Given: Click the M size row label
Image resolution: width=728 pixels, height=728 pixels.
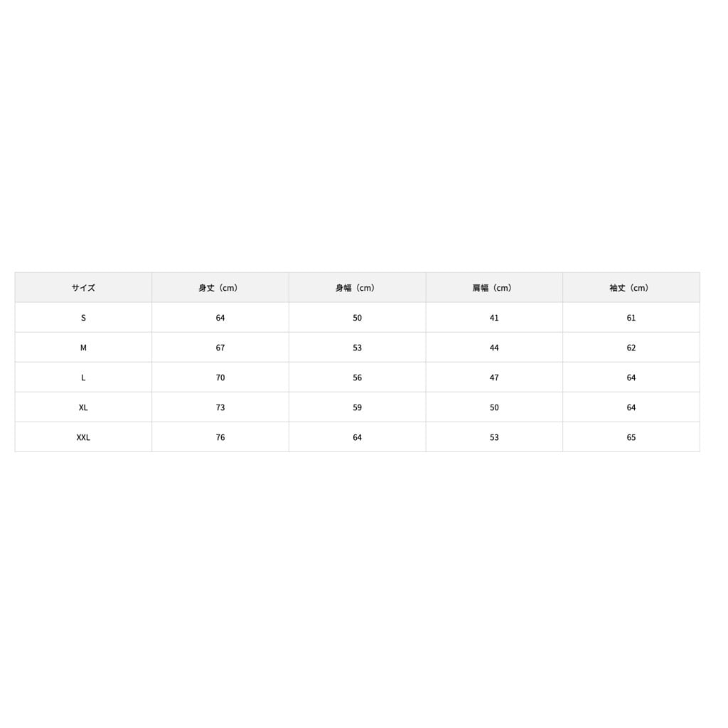Looking at the screenshot, I should (x=83, y=348).
